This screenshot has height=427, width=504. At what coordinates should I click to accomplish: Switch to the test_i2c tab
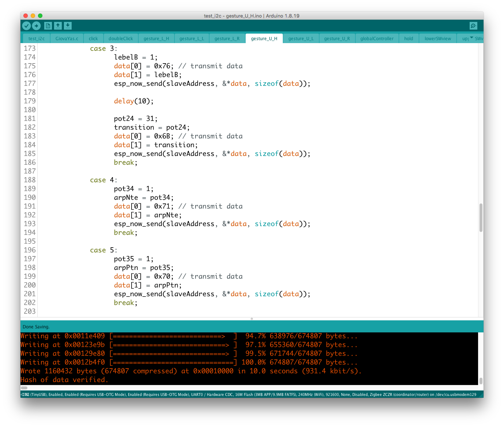[x=37, y=39]
